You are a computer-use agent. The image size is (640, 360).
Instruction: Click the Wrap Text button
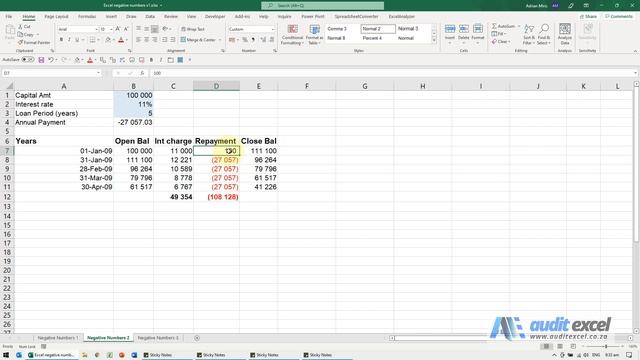[x=193, y=29]
